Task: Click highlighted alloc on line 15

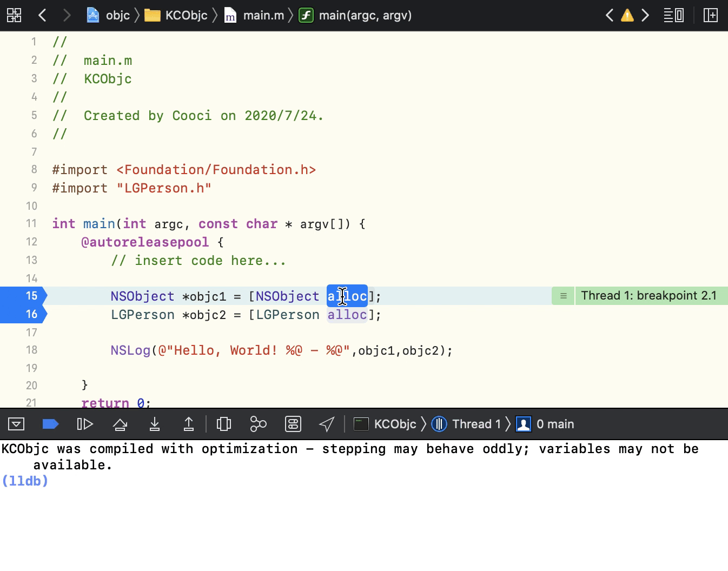Action: tap(347, 296)
